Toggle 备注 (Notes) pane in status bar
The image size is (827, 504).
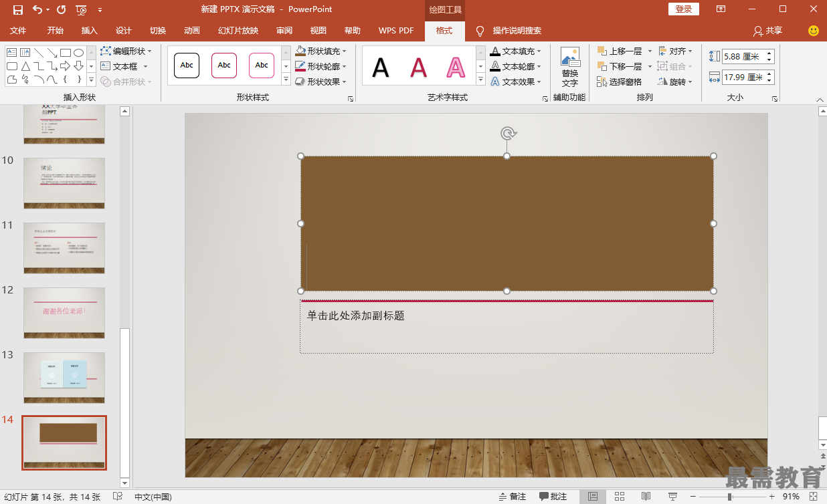pos(513,497)
